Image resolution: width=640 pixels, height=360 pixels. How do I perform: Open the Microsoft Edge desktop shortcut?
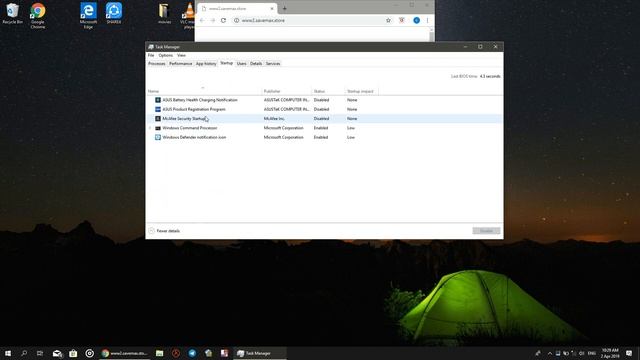(x=88, y=15)
